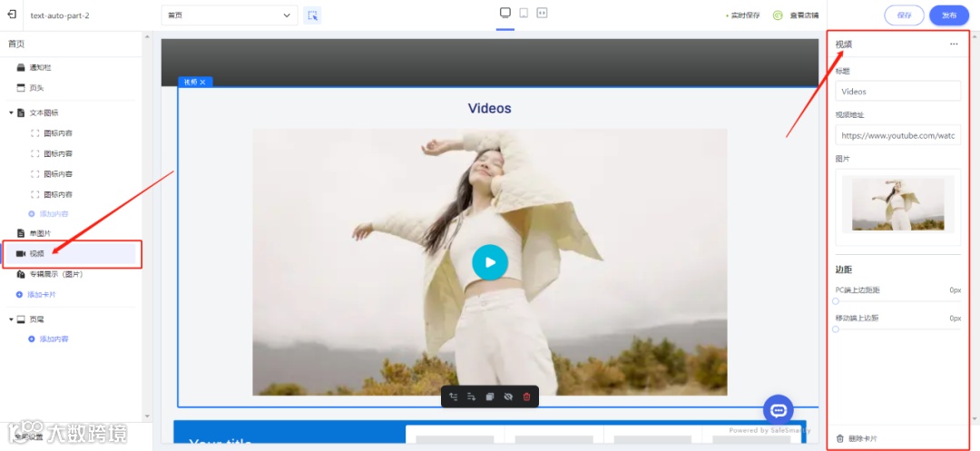980x451 pixels.
Task: Select 专辑展示（图片） section
Action: coord(56,274)
